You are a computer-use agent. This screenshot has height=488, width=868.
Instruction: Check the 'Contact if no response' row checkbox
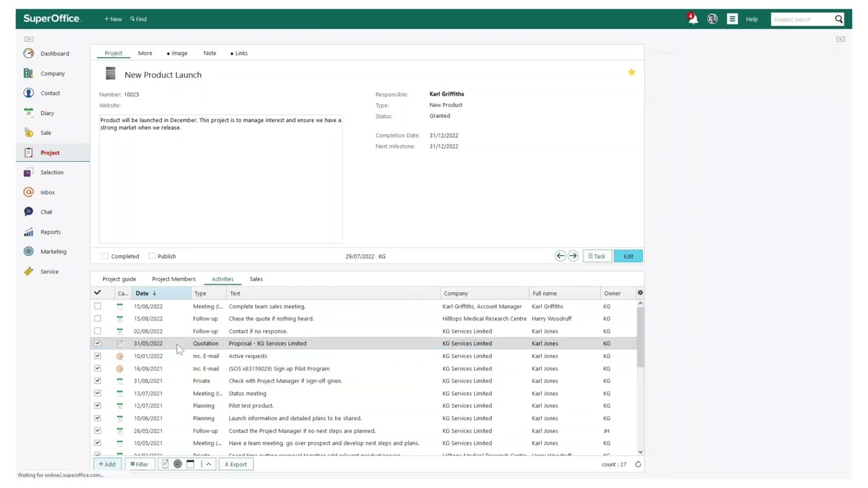tap(98, 331)
